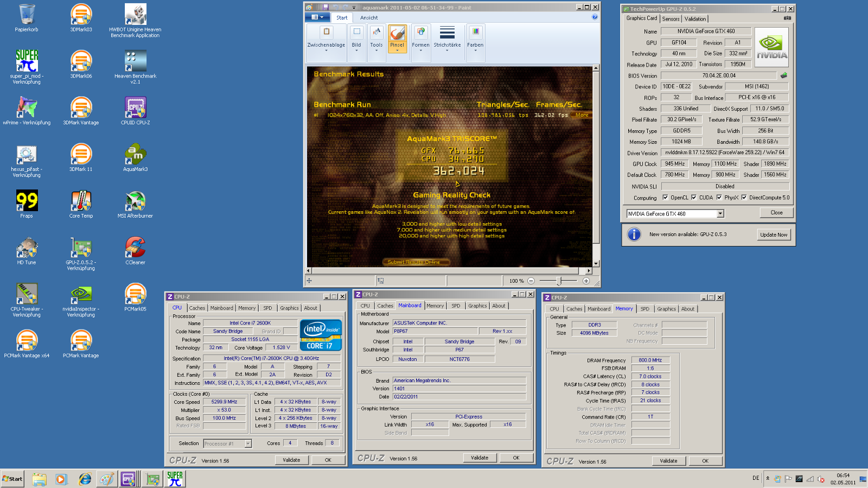Expand the Bild dropdown in Paint
Viewport: 868px width, 488px height.
(356, 50)
